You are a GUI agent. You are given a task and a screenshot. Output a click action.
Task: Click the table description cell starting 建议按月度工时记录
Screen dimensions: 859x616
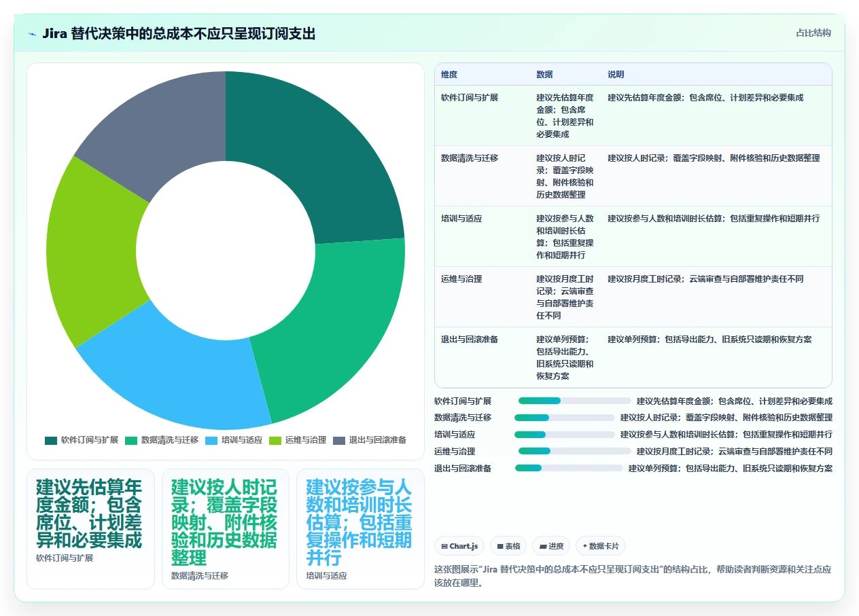point(705,279)
